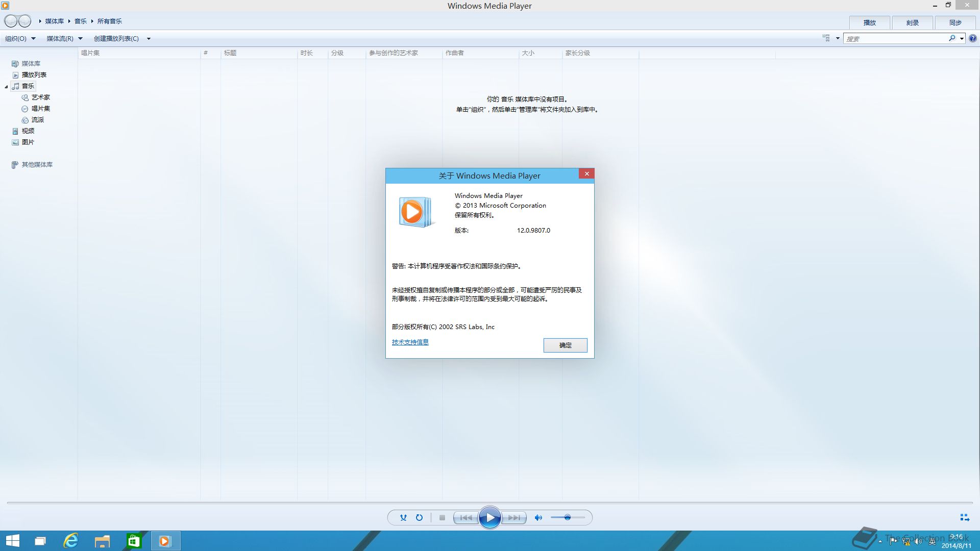Screen dimensions: 980x551
Task: Sort by the 作曲者 column header
Action: [480, 53]
